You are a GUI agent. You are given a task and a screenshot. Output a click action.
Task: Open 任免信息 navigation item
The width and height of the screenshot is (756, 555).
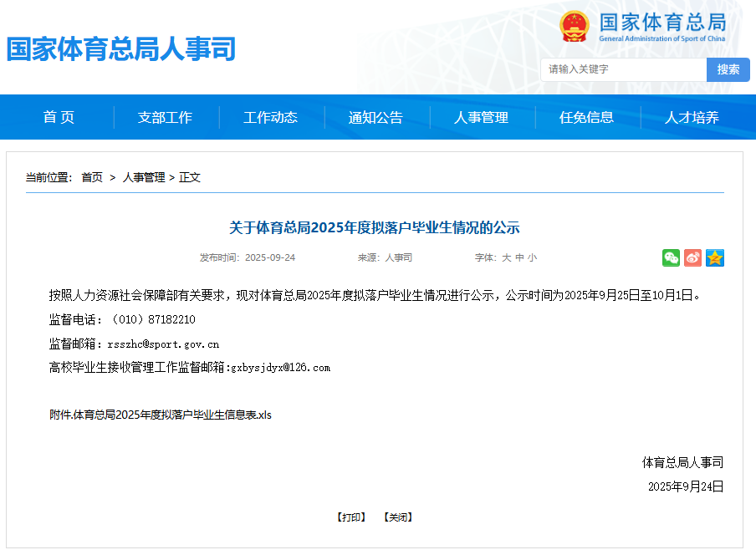pyautogui.click(x=586, y=118)
